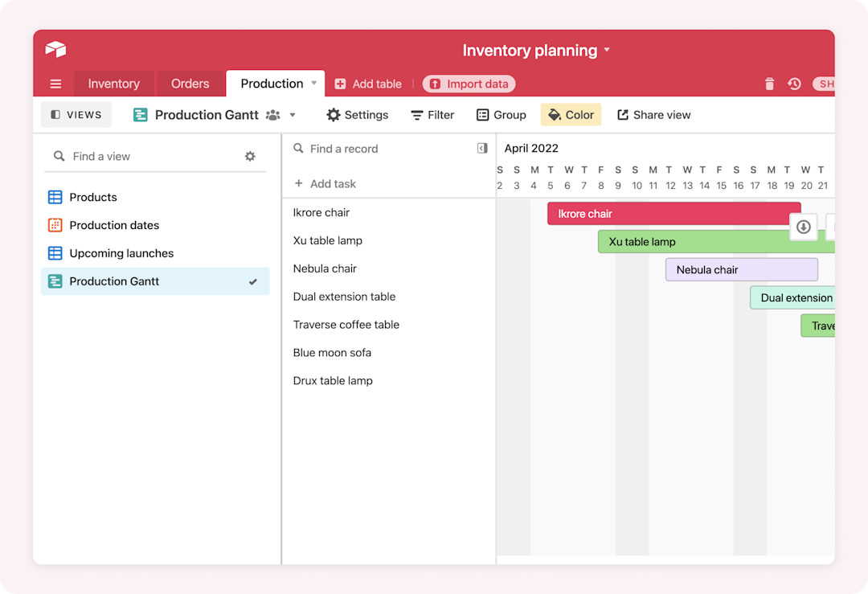868x594 pixels.
Task: Open the Filter options
Action: (x=432, y=115)
